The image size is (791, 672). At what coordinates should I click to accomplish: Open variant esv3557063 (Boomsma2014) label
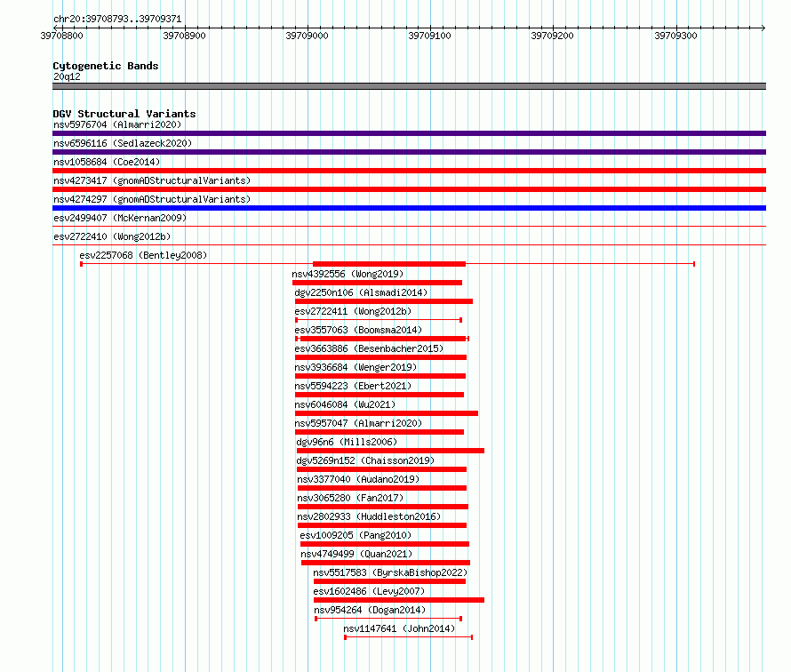pos(358,330)
